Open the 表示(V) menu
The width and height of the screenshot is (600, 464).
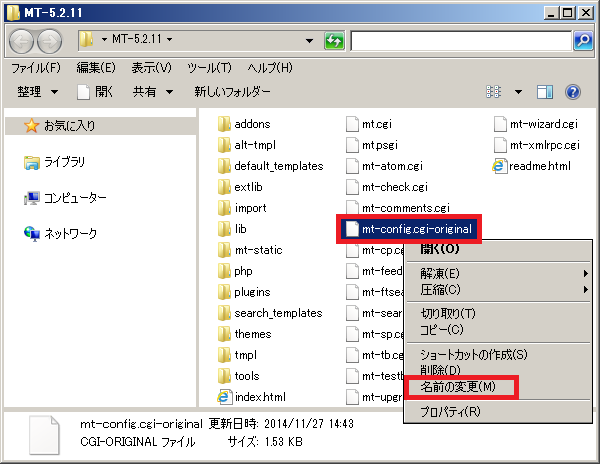click(x=151, y=68)
